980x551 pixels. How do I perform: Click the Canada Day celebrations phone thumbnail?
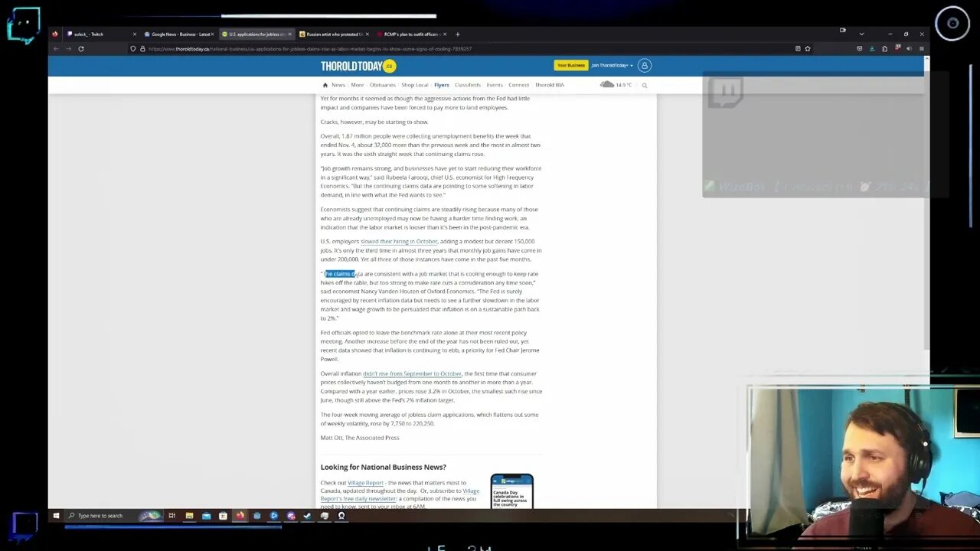tap(511, 491)
